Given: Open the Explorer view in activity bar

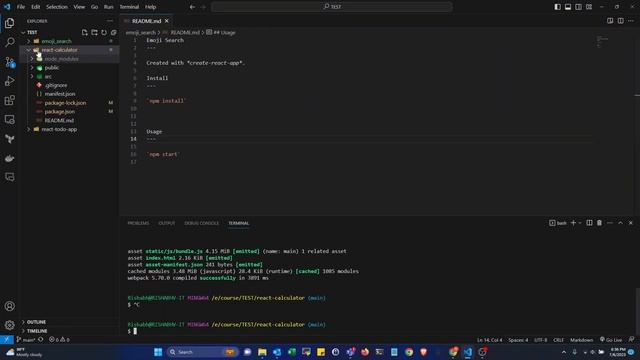Looking at the screenshot, I should click(x=9, y=23).
